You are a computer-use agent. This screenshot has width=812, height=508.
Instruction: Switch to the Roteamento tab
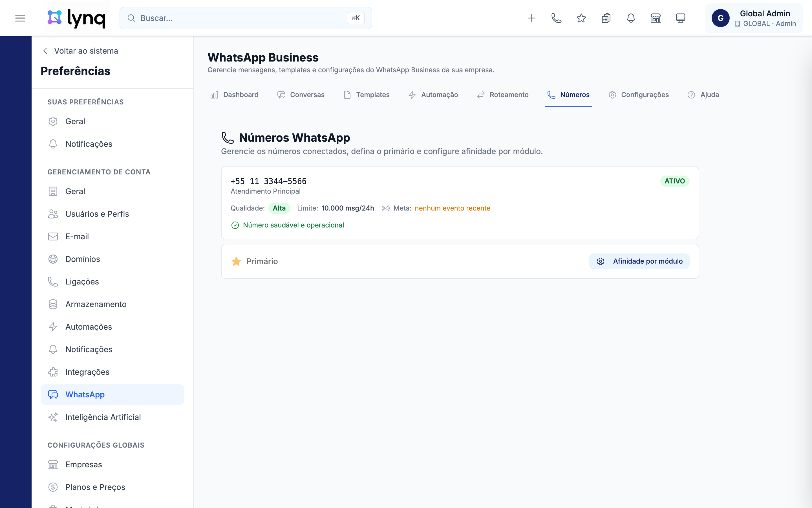[503, 95]
